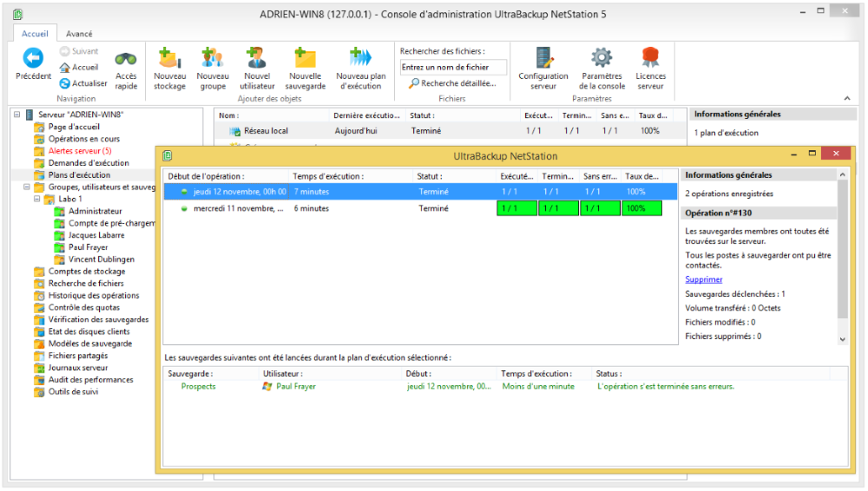Click the green Taux de réussite 100% cell
Image resolution: width=868 pixels, height=491 pixels.
click(641, 208)
